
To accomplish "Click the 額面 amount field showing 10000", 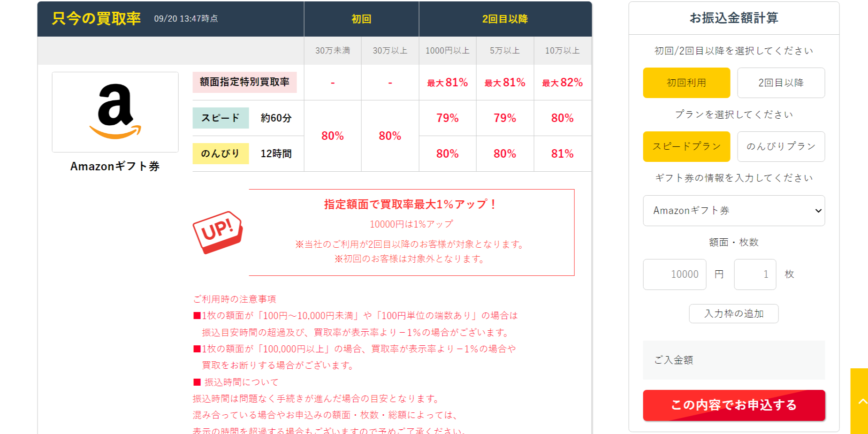I will click(674, 274).
